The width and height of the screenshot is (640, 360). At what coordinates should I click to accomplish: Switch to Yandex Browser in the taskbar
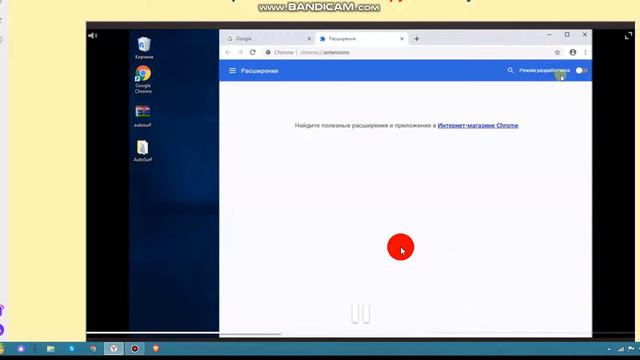coord(113,349)
